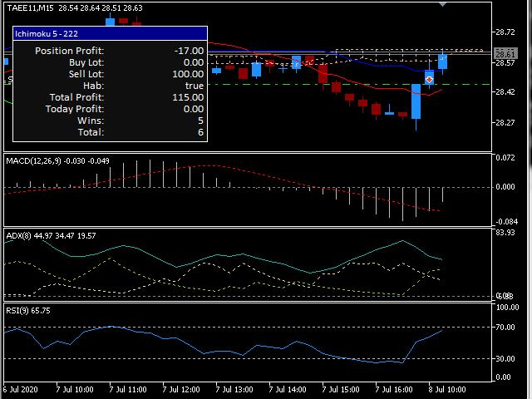Click the red sell arrow trade marker

(x=429, y=78)
